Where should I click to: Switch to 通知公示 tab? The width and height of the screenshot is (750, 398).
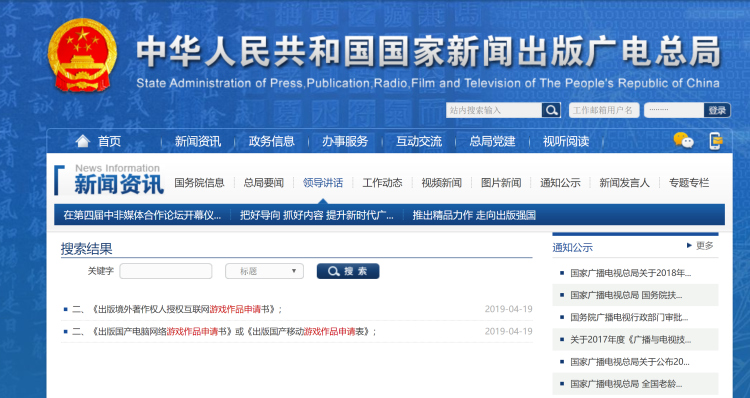(x=560, y=183)
